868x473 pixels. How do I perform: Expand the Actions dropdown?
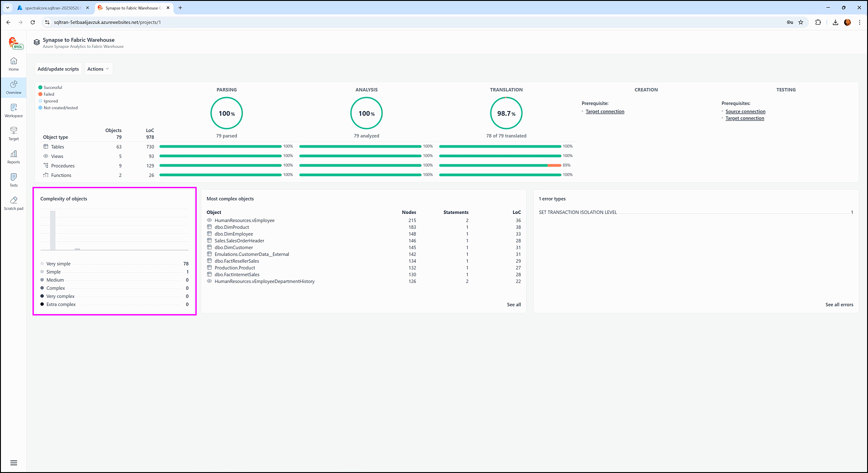coord(98,69)
